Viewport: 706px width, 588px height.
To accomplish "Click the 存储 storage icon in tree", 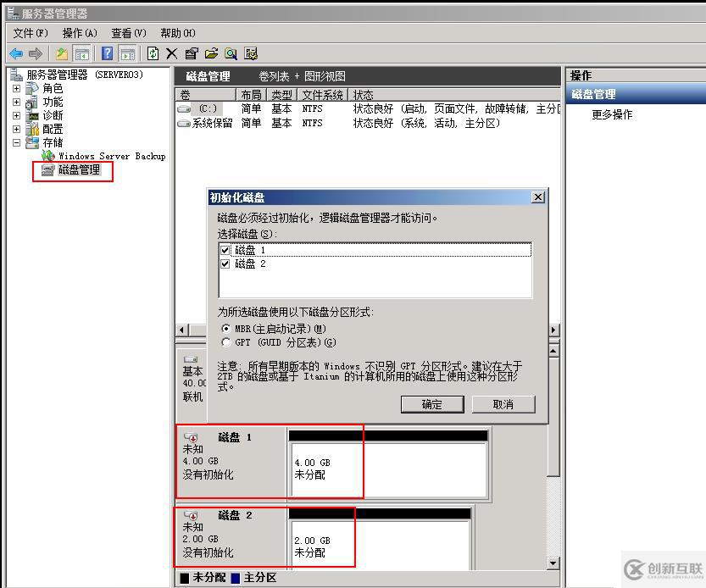I will pyautogui.click(x=32, y=142).
